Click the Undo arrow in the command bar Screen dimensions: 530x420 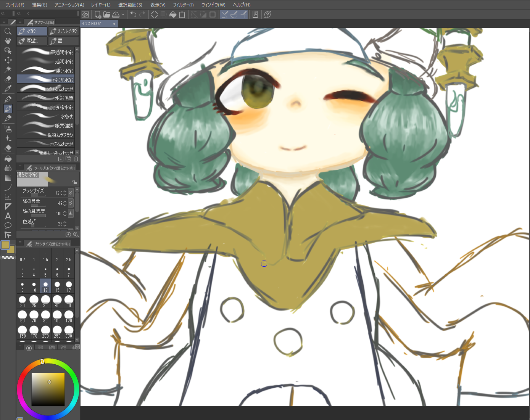click(133, 14)
